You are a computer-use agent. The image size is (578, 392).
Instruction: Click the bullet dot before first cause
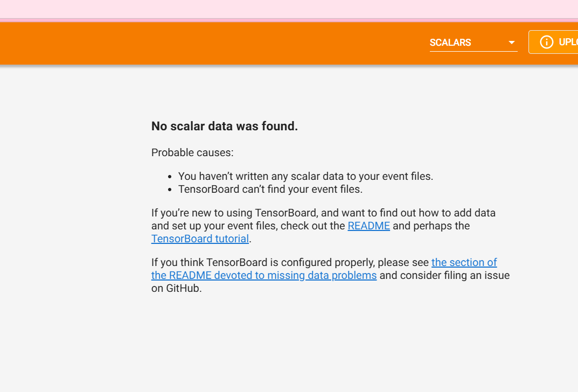(170, 177)
